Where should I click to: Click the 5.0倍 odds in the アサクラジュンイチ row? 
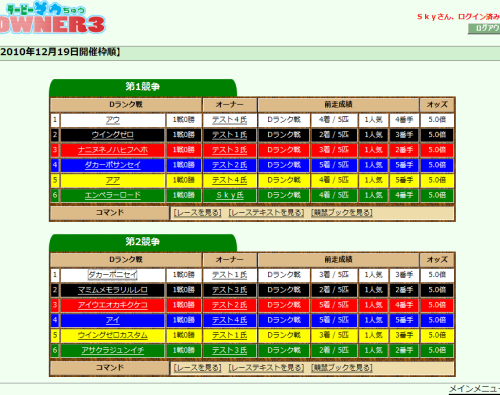pyautogui.click(x=437, y=350)
